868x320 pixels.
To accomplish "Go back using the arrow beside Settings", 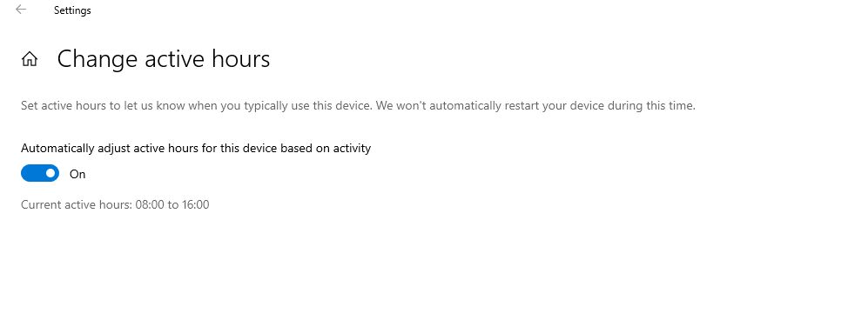I will pyautogui.click(x=21, y=10).
